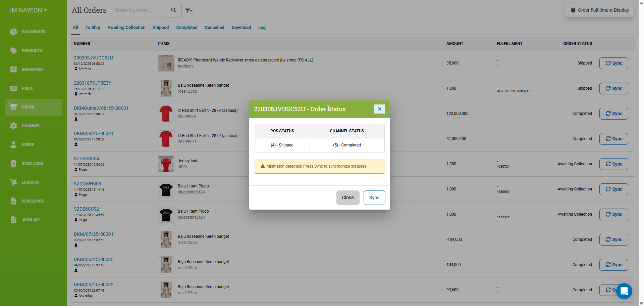Open Inventory via its box icon

click(x=13, y=70)
